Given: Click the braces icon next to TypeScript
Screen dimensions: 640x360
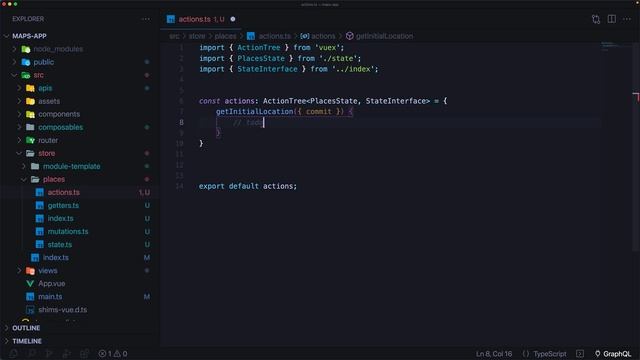Looking at the screenshot, I should [526, 354].
